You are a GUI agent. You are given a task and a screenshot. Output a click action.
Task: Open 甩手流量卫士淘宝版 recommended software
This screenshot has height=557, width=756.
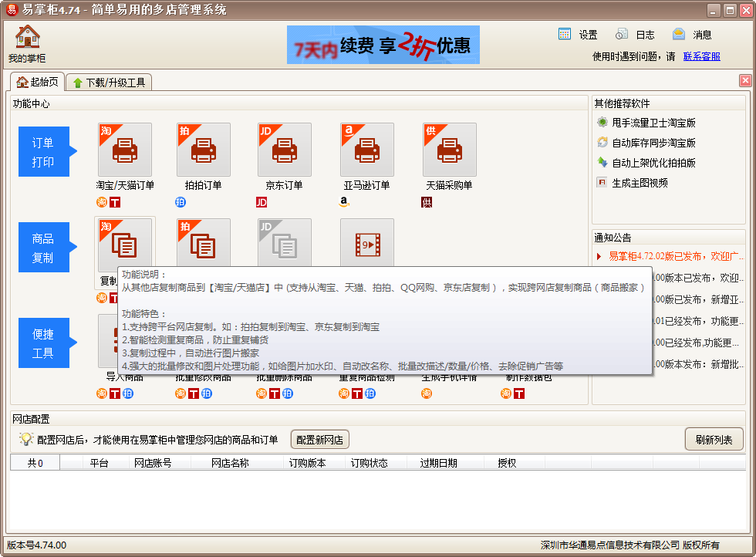(653, 123)
